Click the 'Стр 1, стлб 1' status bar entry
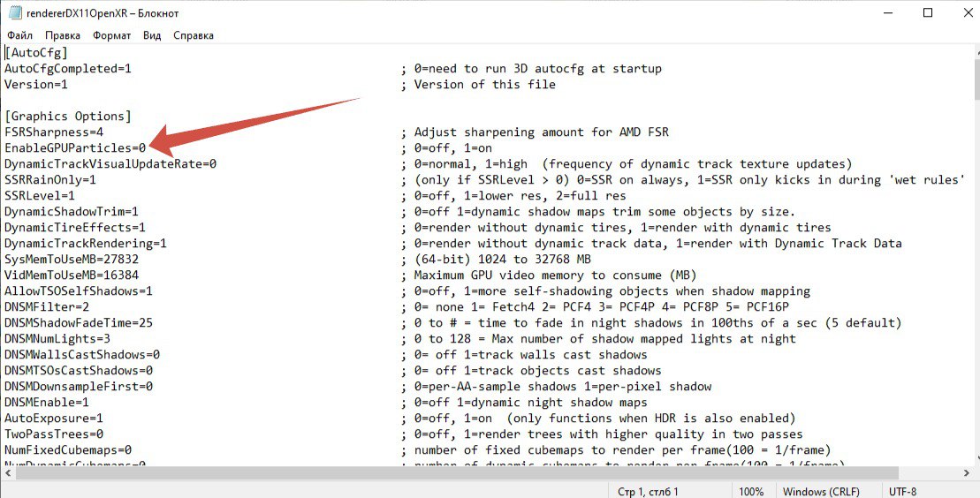Viewport: 980px width, 498px height. (648, 492)
